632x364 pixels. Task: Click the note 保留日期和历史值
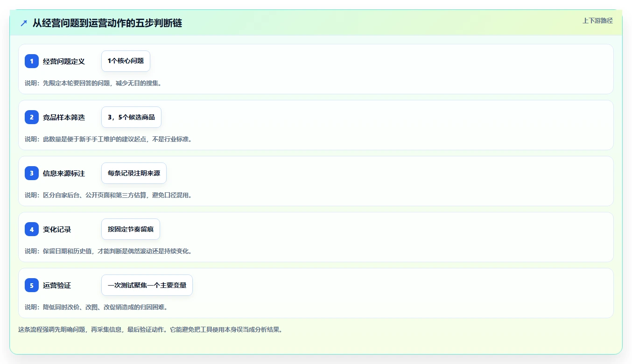pyautogui.click(x=108, y=251)
